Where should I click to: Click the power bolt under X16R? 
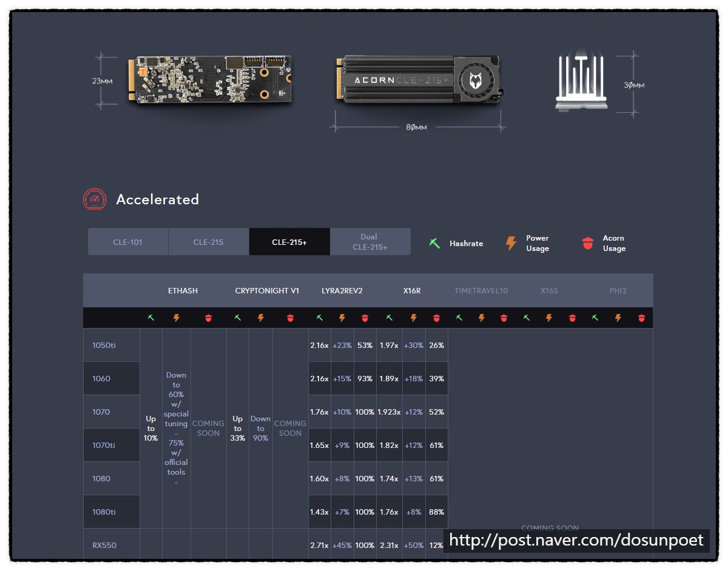[414, 318]
